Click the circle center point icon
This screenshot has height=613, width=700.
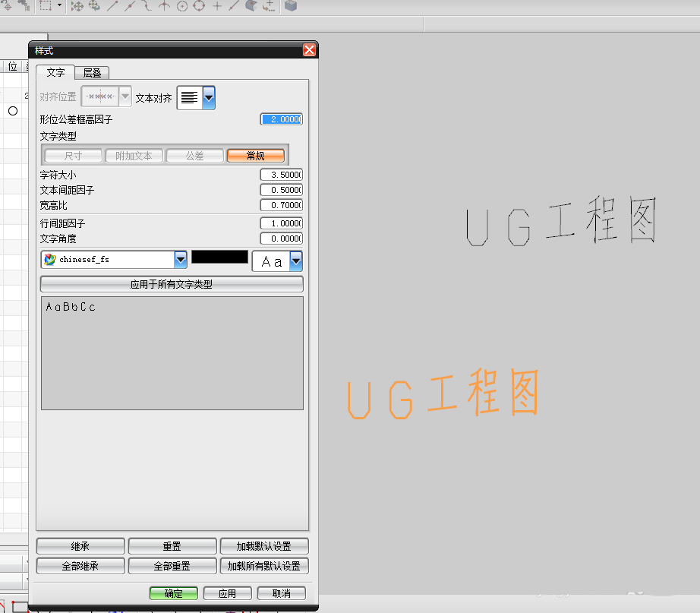[182, 7]
